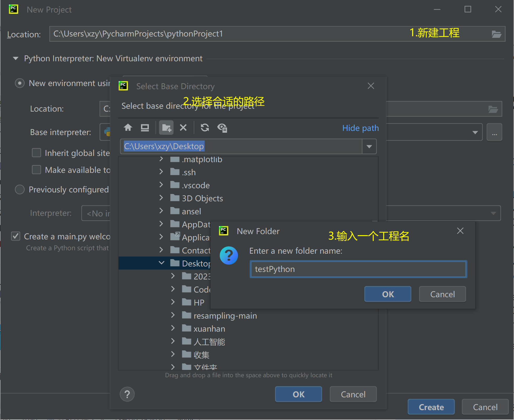Uncheck Create a main.py welcome script
This screenshot has height=420, width=514.
coord(16,236)
